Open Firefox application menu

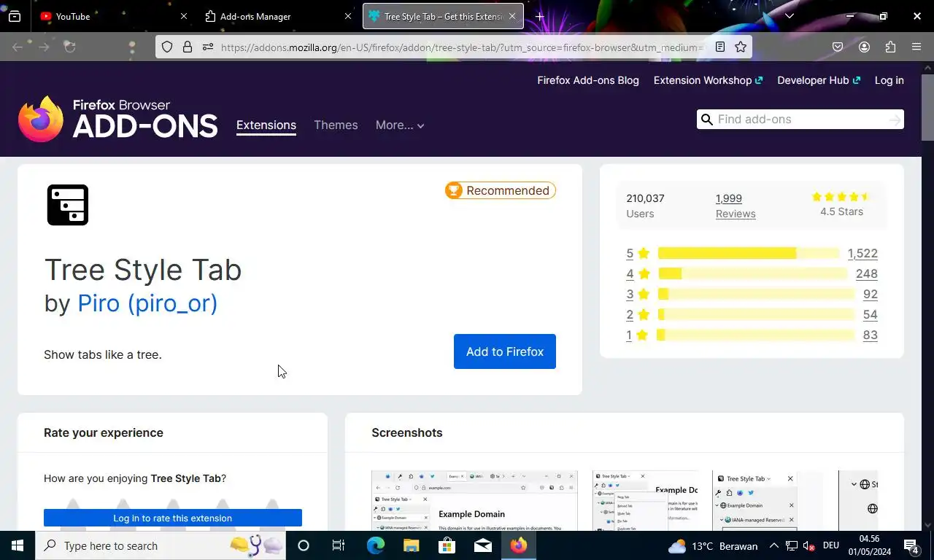(x=916, y=47)
